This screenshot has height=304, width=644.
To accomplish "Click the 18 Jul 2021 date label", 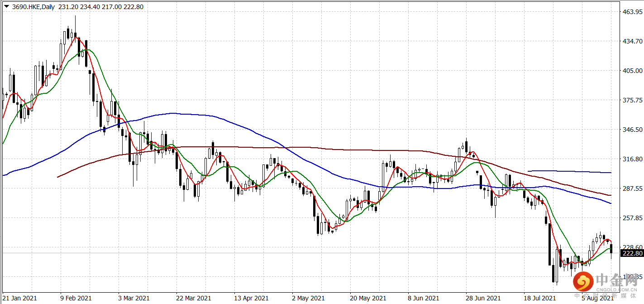I will click(541, 298).
